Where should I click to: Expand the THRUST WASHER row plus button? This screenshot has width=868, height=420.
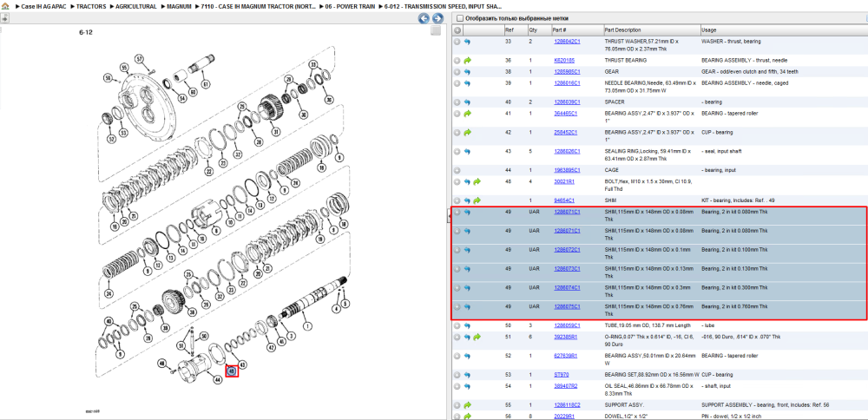pos(457,42)
